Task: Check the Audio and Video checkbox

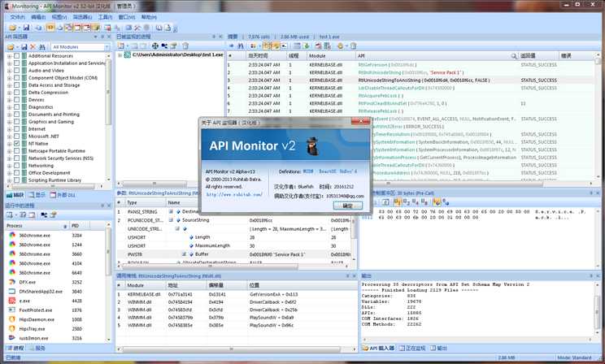Action: (16, 71)
